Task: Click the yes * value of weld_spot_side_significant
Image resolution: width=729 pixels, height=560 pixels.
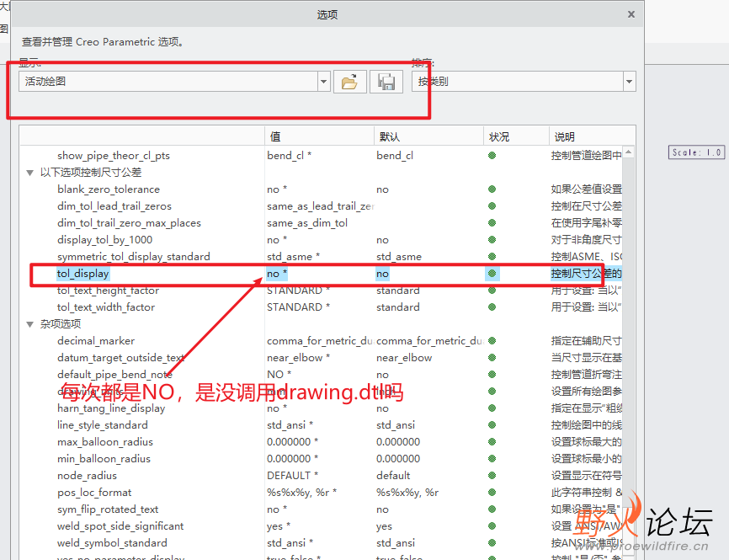Action: [x=279, y=526]
